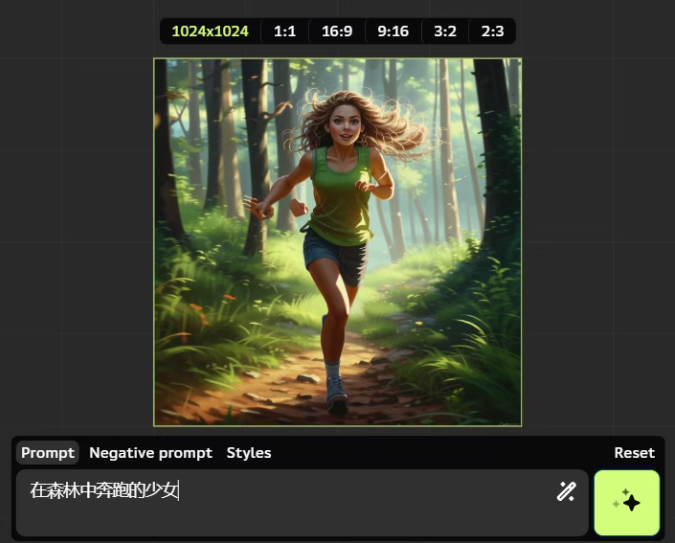Pick the 9:16 portrait ratio
This screenshot has width=675, height=543.
[393, 31]
